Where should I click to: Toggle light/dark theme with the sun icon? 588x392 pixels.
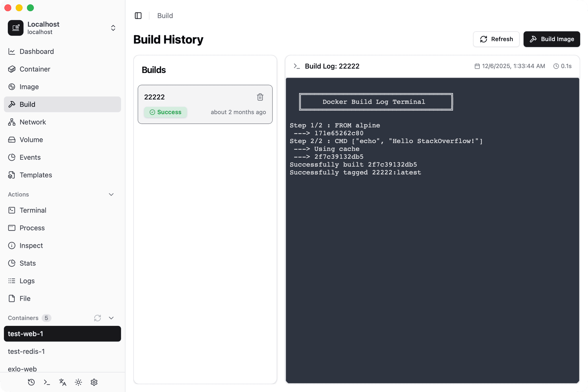(x=78, y=382)
